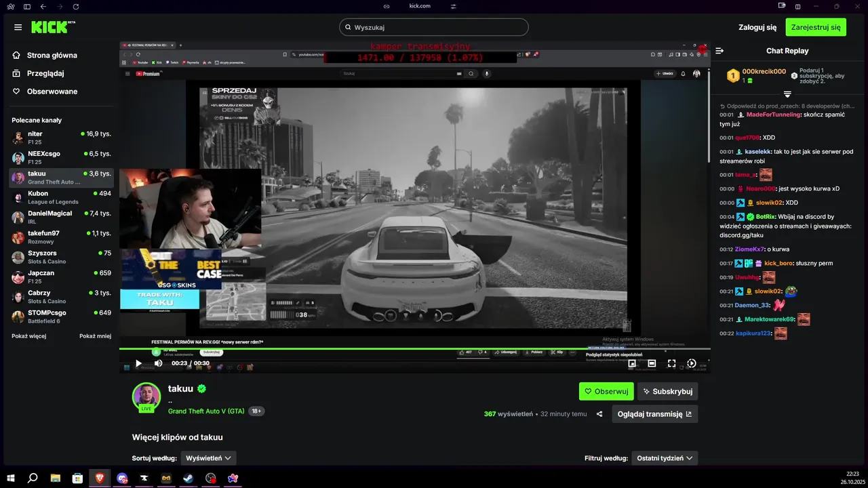Open Szyszors Slots & Casino channel
Screen dimensions: 868x488
[62, 257]
